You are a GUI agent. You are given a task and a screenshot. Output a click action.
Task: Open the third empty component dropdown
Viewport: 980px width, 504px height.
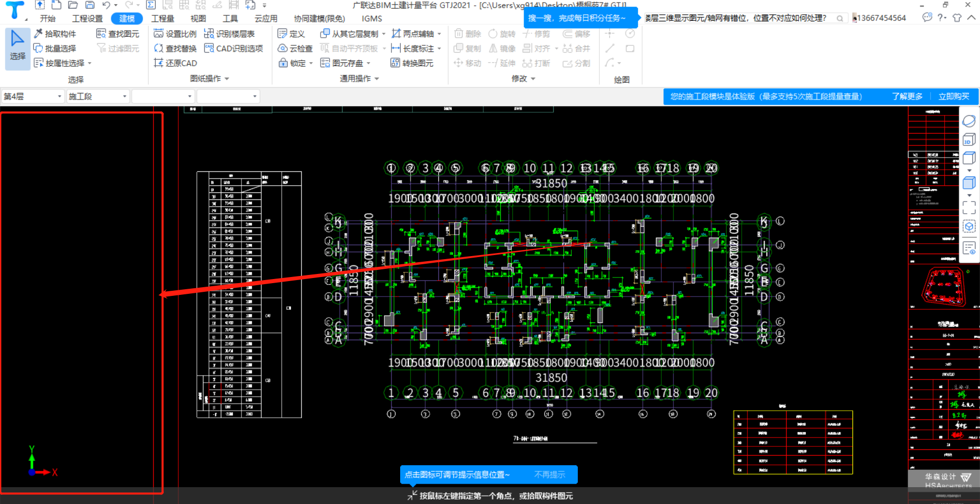tap(163, 96)
